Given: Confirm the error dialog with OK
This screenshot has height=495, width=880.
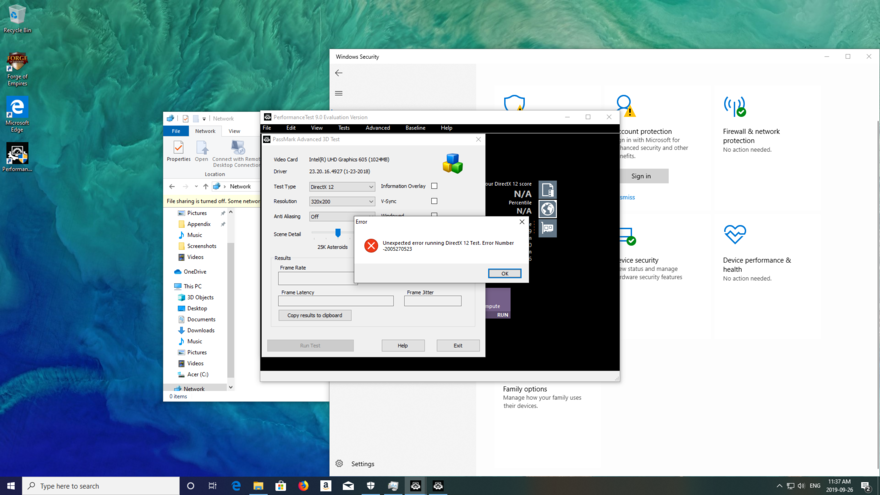Looking at the screenshot, I should pos(504,273).
